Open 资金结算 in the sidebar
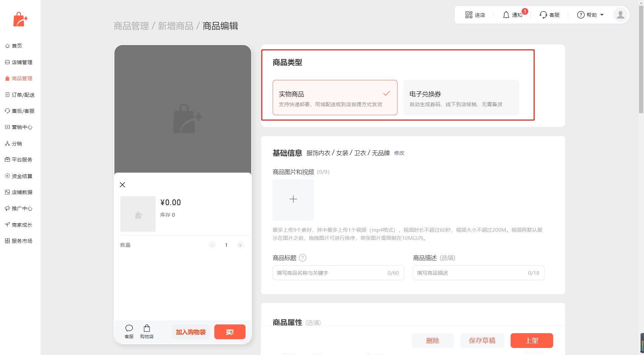The height and width of the screenshot is (355, 644). tap(19, 176)
